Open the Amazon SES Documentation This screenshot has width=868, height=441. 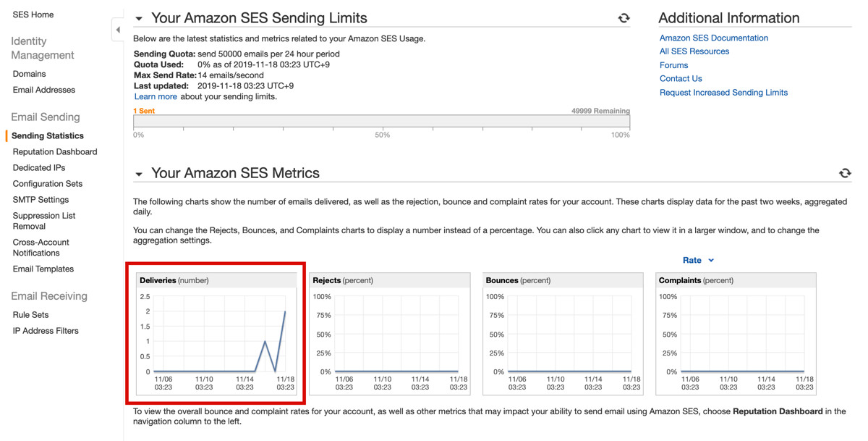[713, 38]
